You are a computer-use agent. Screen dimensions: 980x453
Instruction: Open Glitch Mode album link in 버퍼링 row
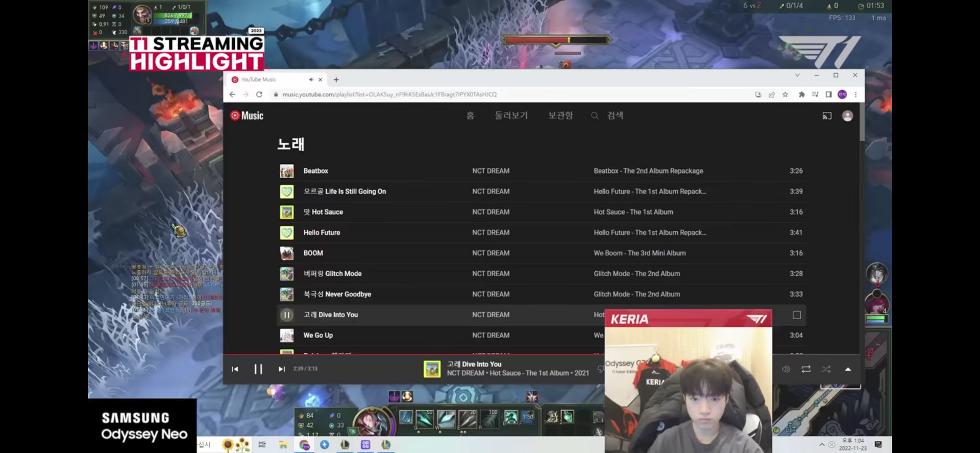click(636, 274)
